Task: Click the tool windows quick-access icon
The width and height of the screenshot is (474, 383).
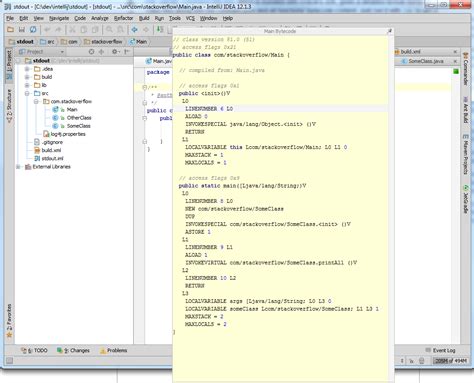Action: click(x=10, y=360)
